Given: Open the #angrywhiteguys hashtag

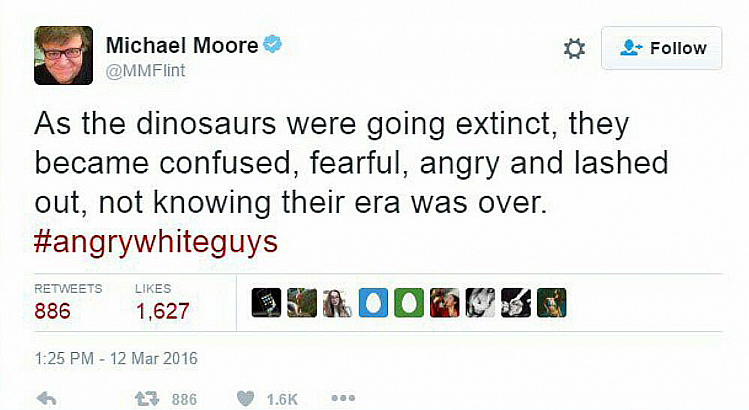Looking at the screenshot, I should pos(155,243).
